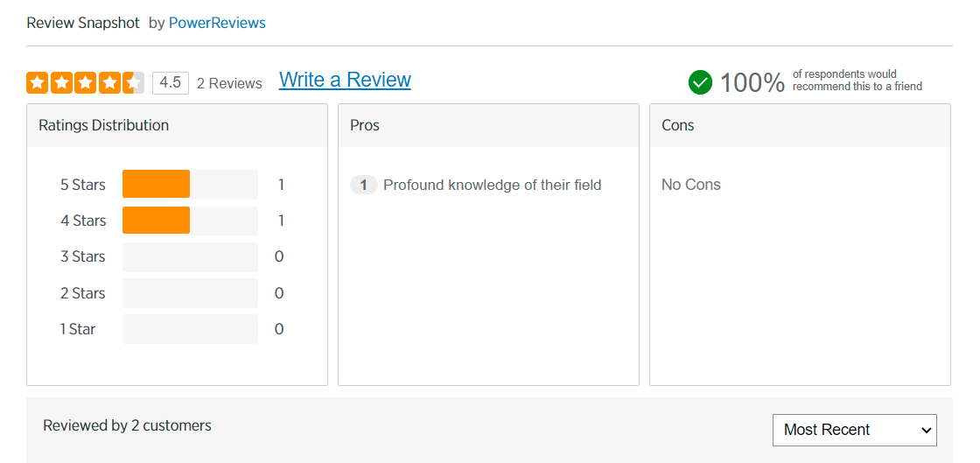The height and width of the screenshot is (463, 980).
Task: Click the 'Reviewed by 2 customers' text
Action: pyautogui.click(x=127, y=425)
